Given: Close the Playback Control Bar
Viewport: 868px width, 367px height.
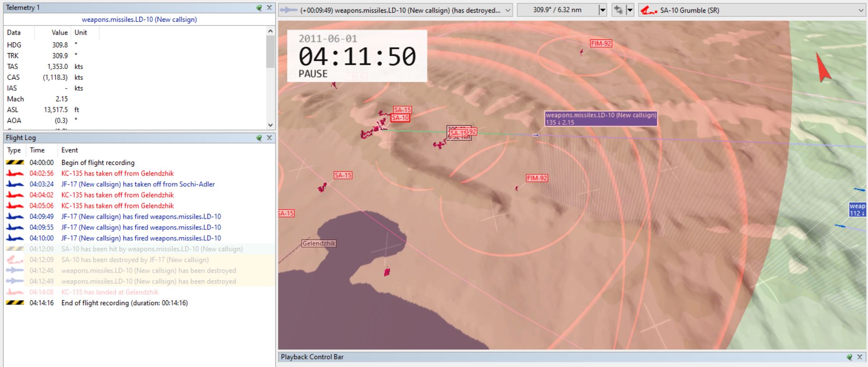Looking at the screenshot, I should [x=859, y=357].
